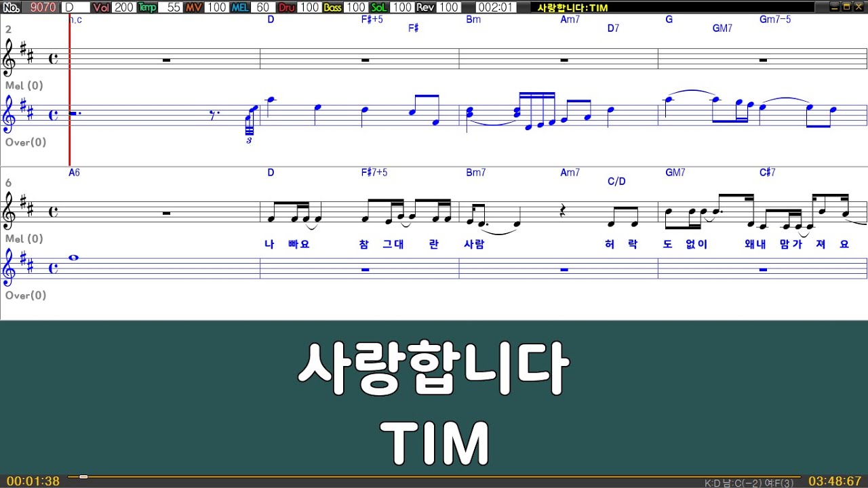Click the D7 chord symbol
Screen dimensions: 868x488
coord(613,28)
